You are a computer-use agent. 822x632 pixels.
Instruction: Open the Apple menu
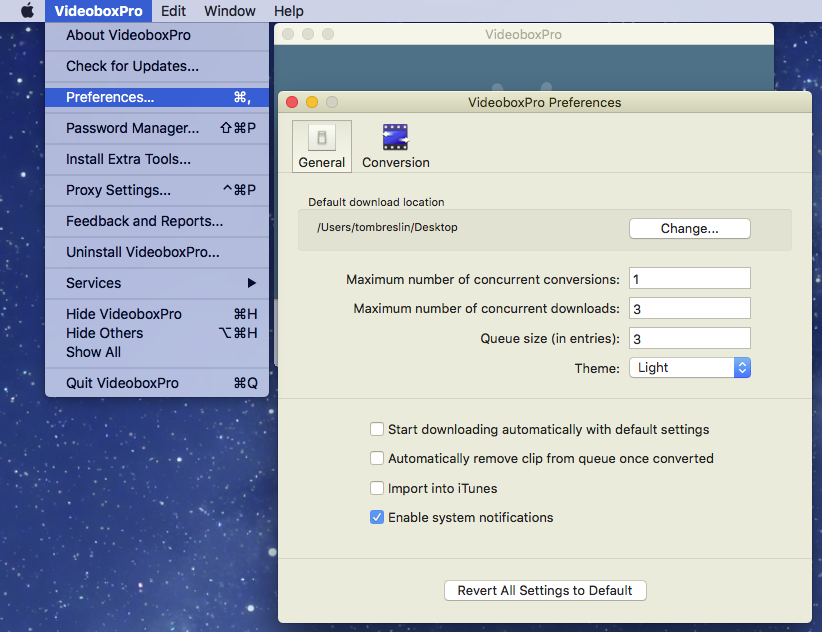click(x=27, y=10)
